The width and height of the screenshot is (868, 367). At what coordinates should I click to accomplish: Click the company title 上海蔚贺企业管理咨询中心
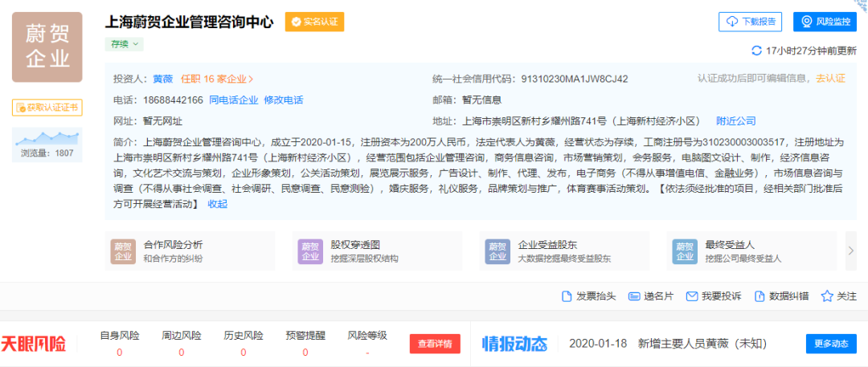coord(190,22)
